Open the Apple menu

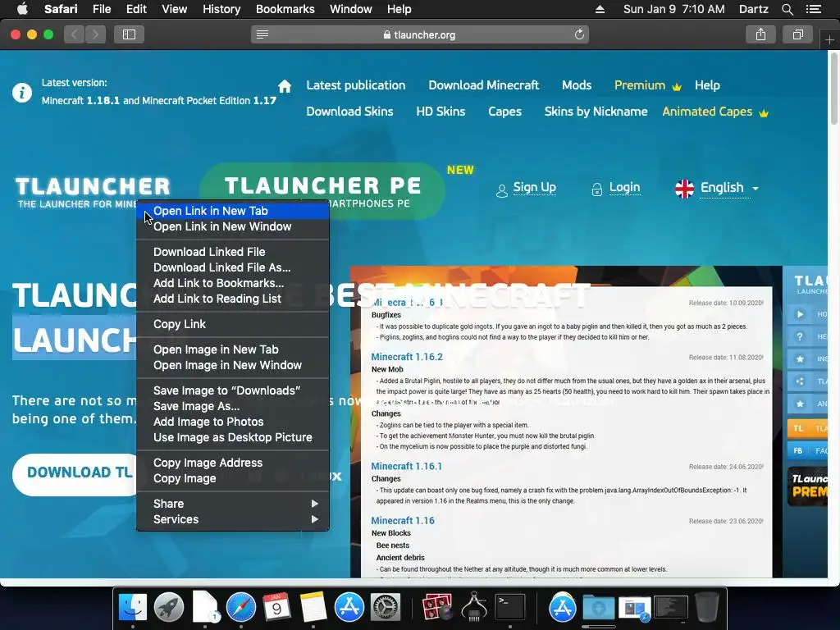pos(22,9)
